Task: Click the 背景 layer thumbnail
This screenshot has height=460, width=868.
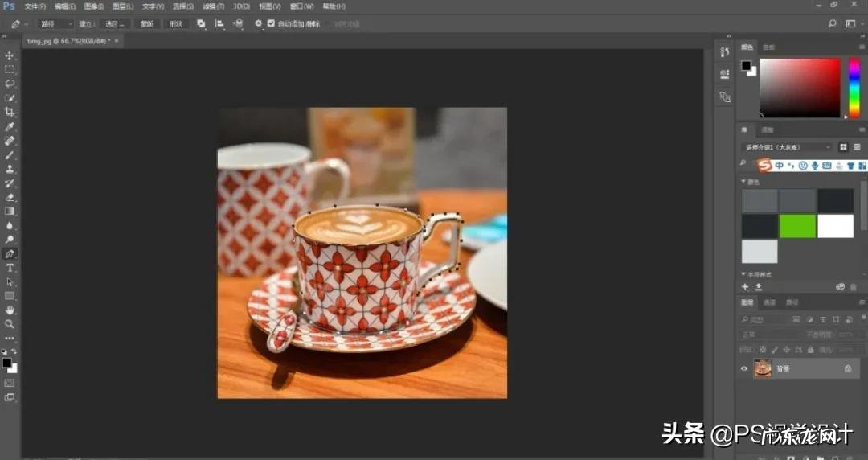Action: [762, 368]
